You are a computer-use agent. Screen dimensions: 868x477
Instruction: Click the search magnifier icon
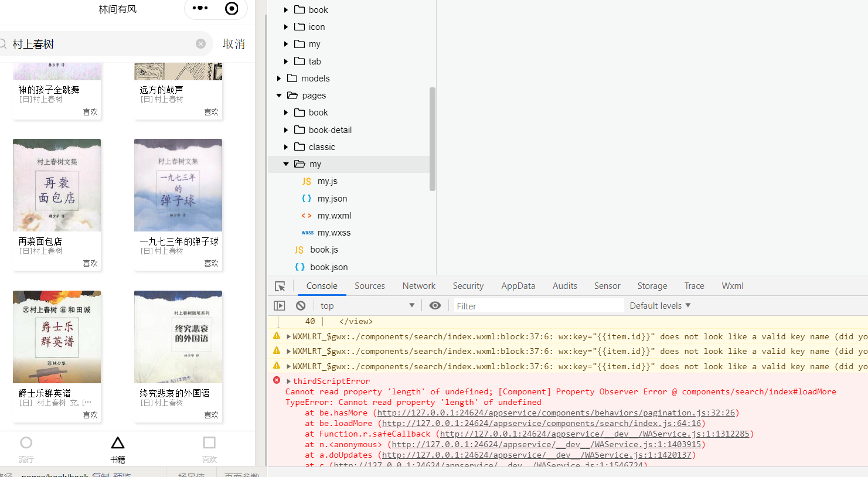click(x=2, y=44)
